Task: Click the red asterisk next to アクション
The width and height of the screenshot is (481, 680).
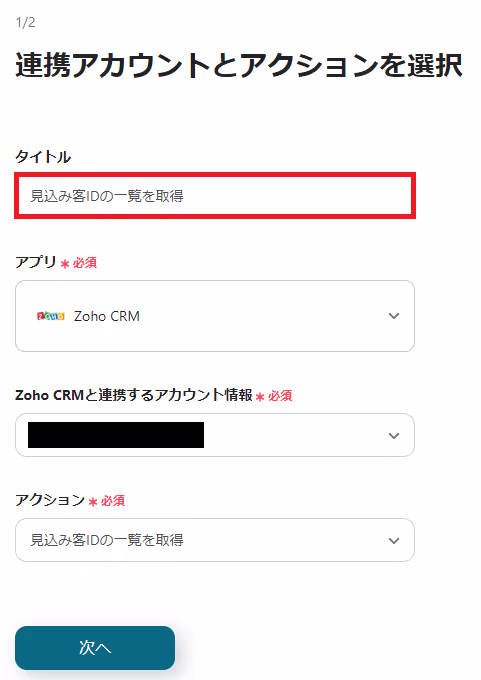Action: pos(93,502)
